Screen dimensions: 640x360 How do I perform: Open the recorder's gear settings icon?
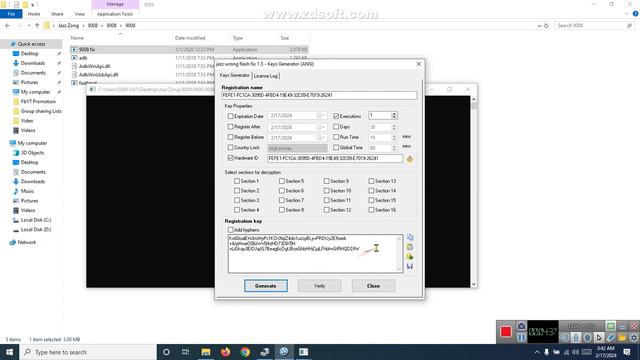(633, 338)
